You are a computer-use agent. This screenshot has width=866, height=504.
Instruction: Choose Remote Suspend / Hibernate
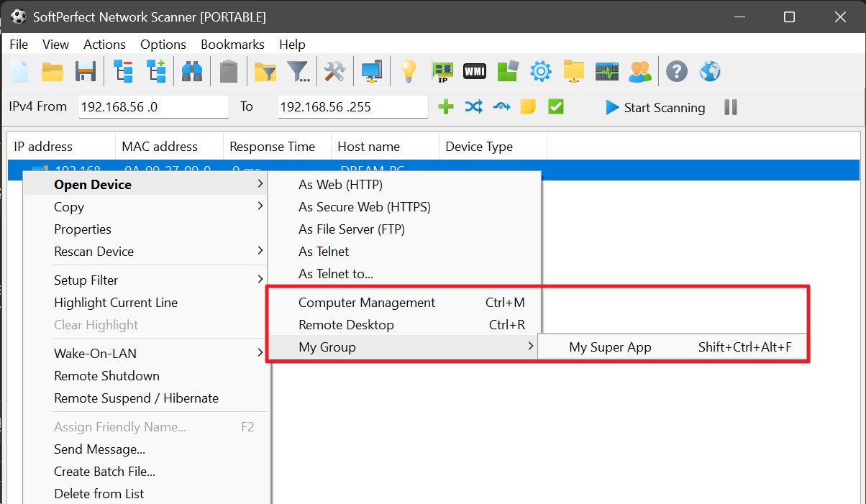coord(146,398)
